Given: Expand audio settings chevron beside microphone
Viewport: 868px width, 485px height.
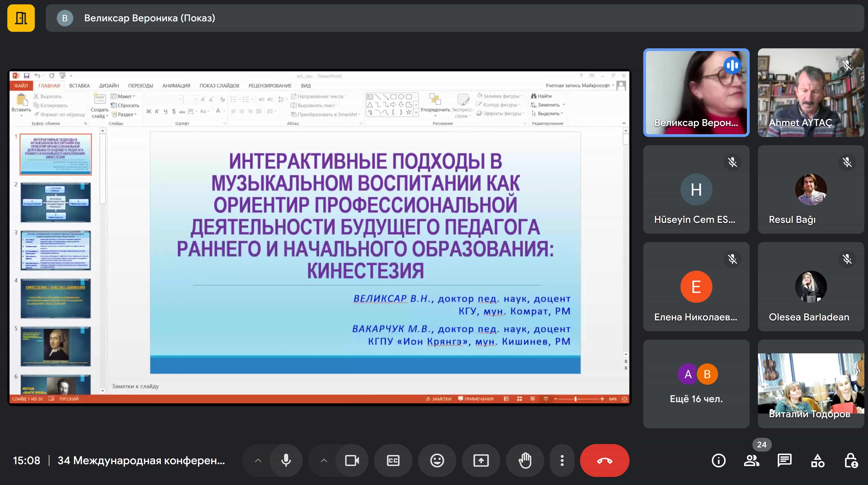Looking at the screenshot, I should (x=258, y=460).
